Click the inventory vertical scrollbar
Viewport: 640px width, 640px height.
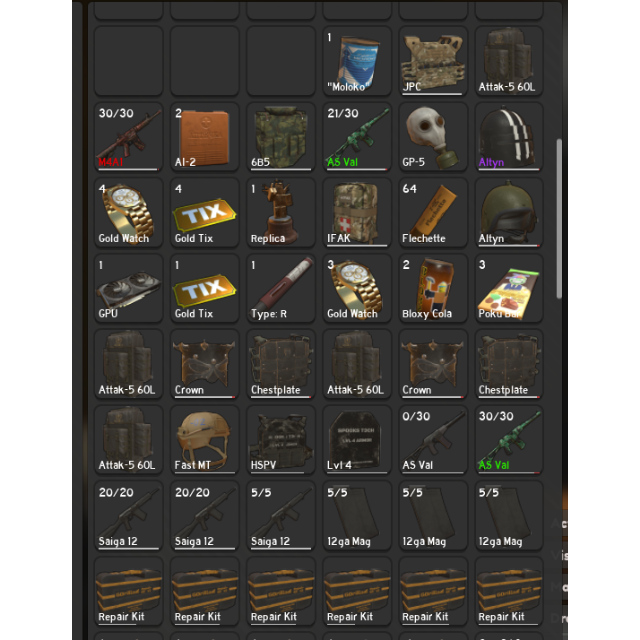559,219
